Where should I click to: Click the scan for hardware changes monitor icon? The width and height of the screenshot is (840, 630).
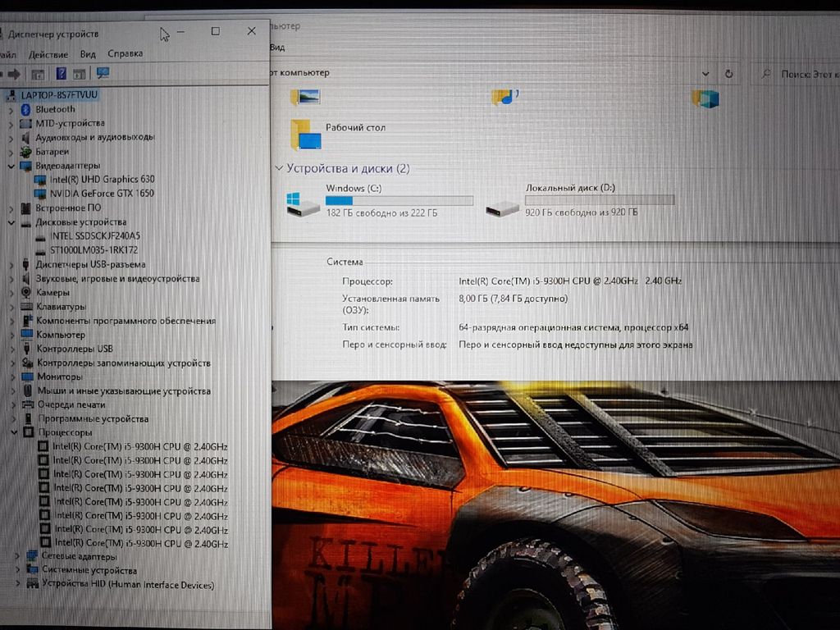click(103, 73)
